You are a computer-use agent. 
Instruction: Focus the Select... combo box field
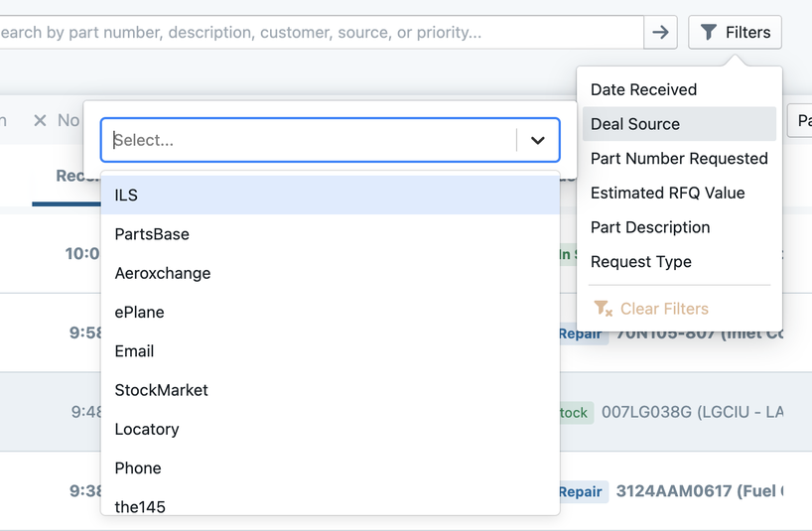(x=308, y=141)
